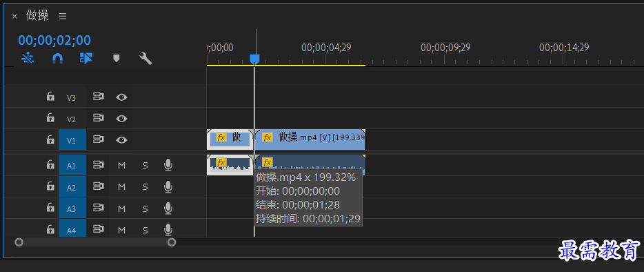Open the 做操 sequence panel menu

click(63, 16)
